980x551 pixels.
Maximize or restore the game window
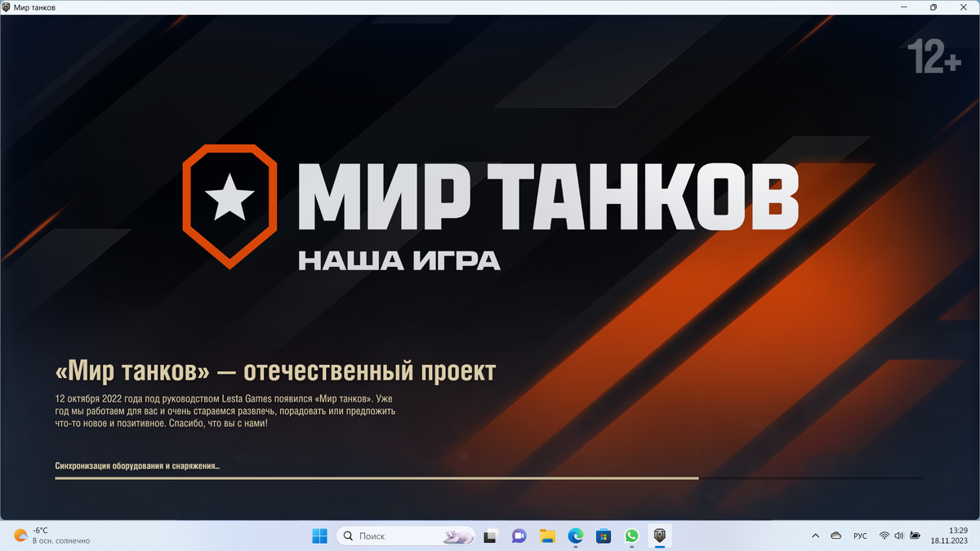coord(933,7)
